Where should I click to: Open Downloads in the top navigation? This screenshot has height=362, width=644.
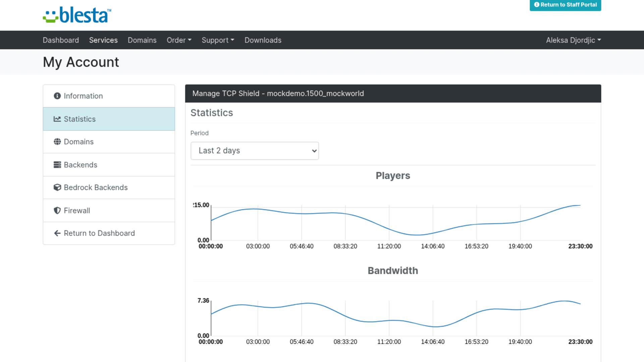(263, 40)
